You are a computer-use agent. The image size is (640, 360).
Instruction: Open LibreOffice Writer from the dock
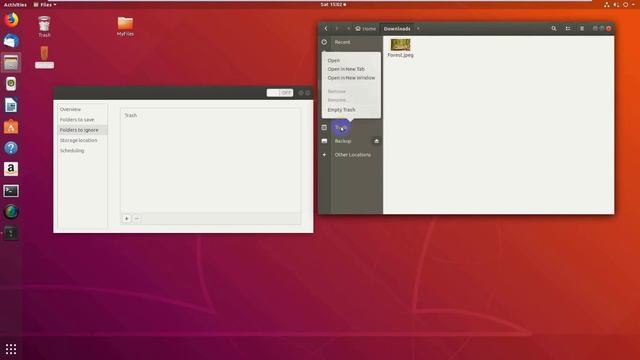point(11,105)
